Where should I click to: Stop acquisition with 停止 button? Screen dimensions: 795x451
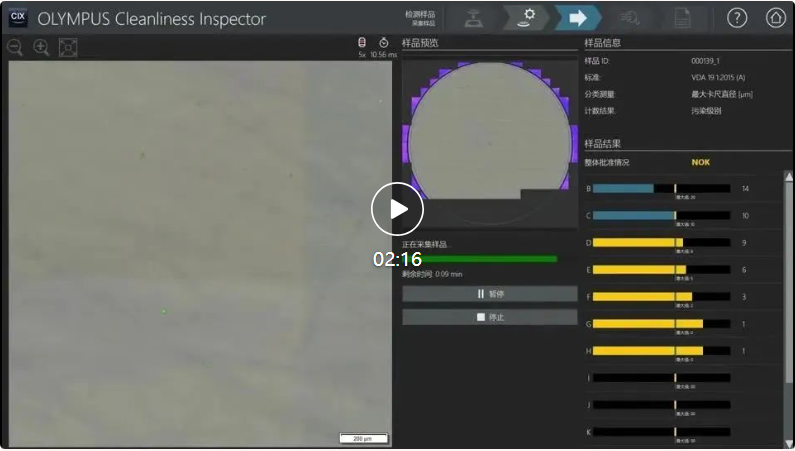(490, 317)
